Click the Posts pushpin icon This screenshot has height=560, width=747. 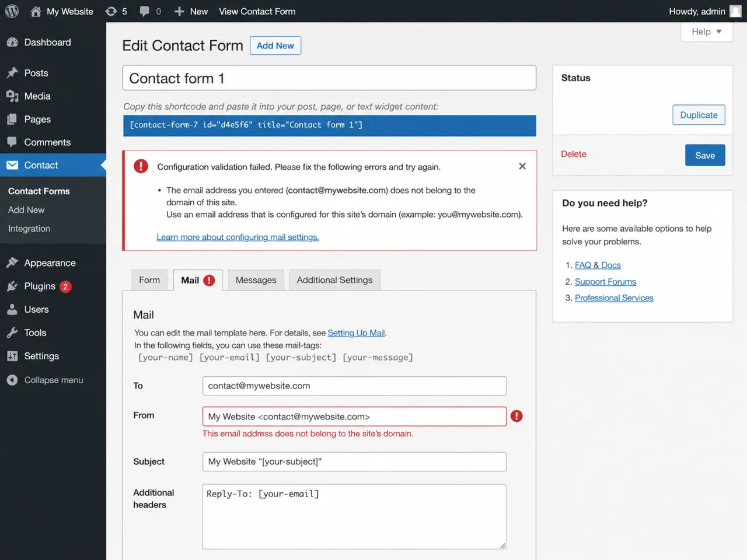12,73
